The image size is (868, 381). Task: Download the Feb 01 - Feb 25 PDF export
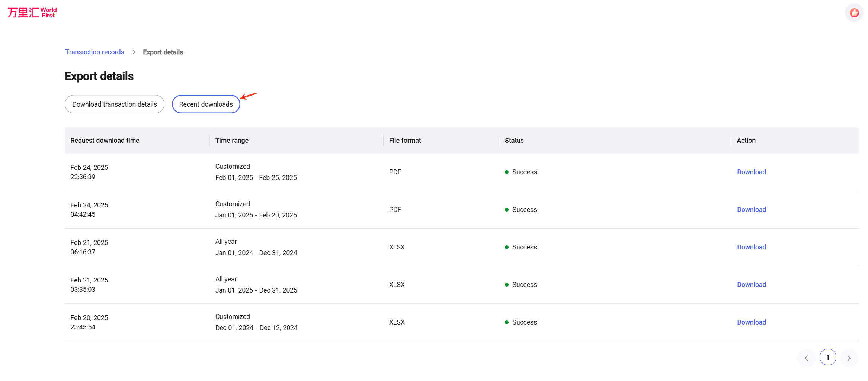click(x=751, y=172)
